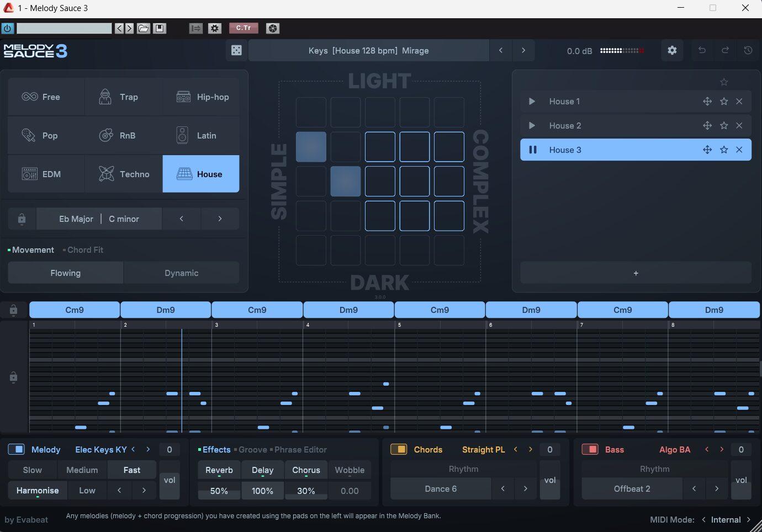The image size is (762, 532).
Task: Open the settings gear in header
Action: click(672, 51)
